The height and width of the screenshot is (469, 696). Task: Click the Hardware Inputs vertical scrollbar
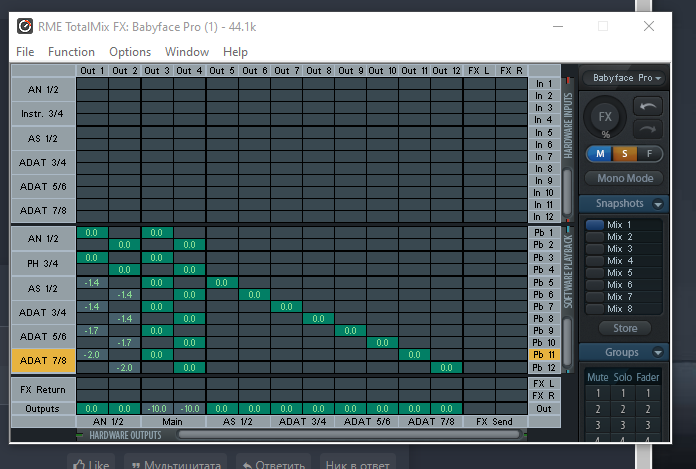(567, 191)
